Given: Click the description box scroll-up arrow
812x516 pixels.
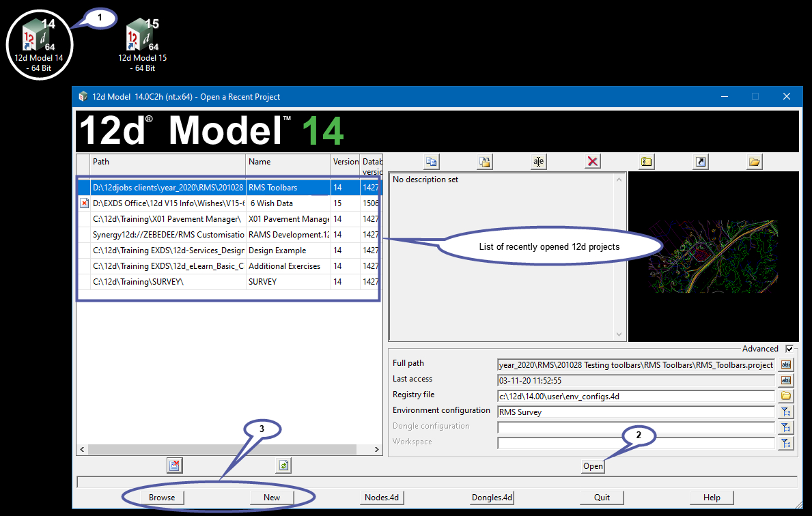Looking at the screenshot, I should click(x=619, y=180).
